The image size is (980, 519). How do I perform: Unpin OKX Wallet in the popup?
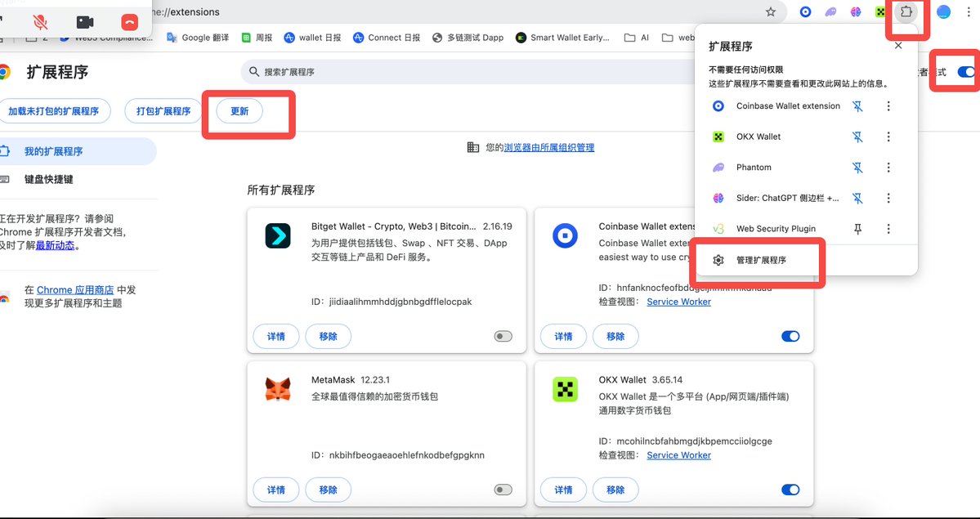tap(858, 137)
